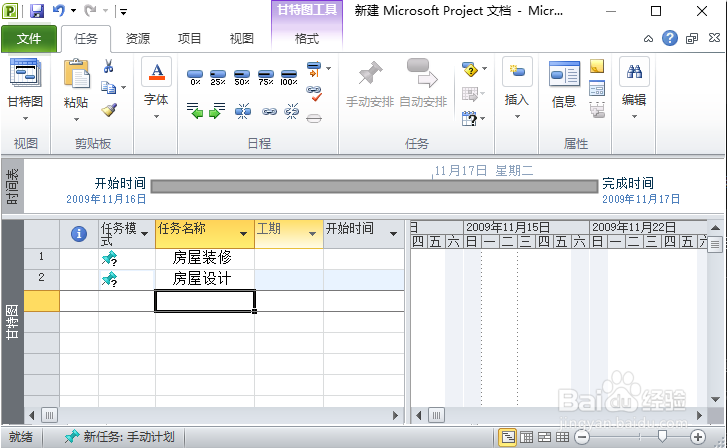Mark task 50% complete

point(242,77)
